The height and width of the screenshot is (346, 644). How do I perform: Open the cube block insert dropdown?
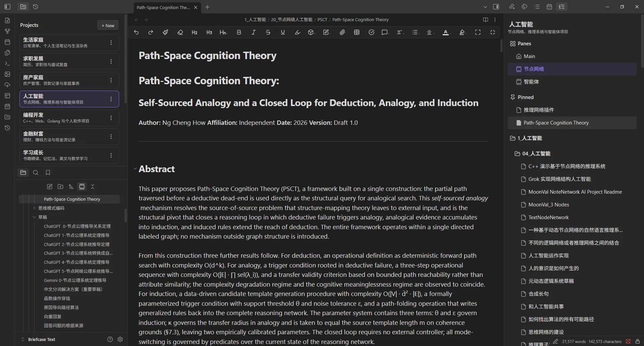click(312, 32)
